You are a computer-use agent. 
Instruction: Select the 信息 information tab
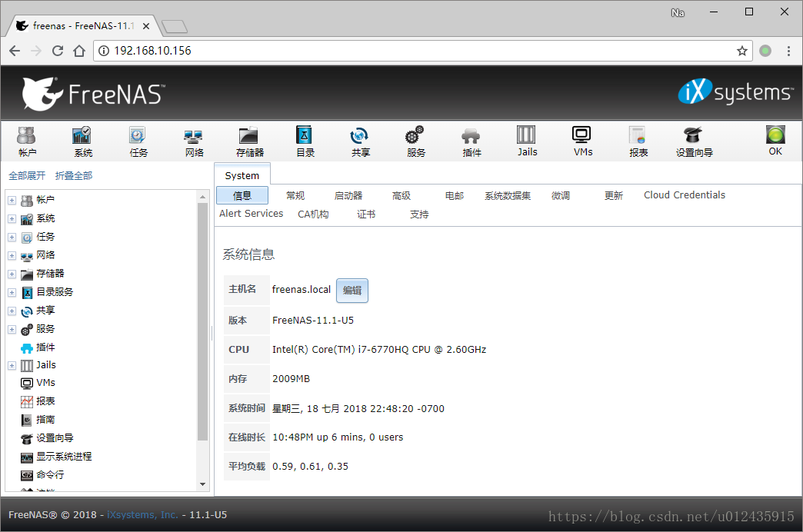[x=242, y=195]
